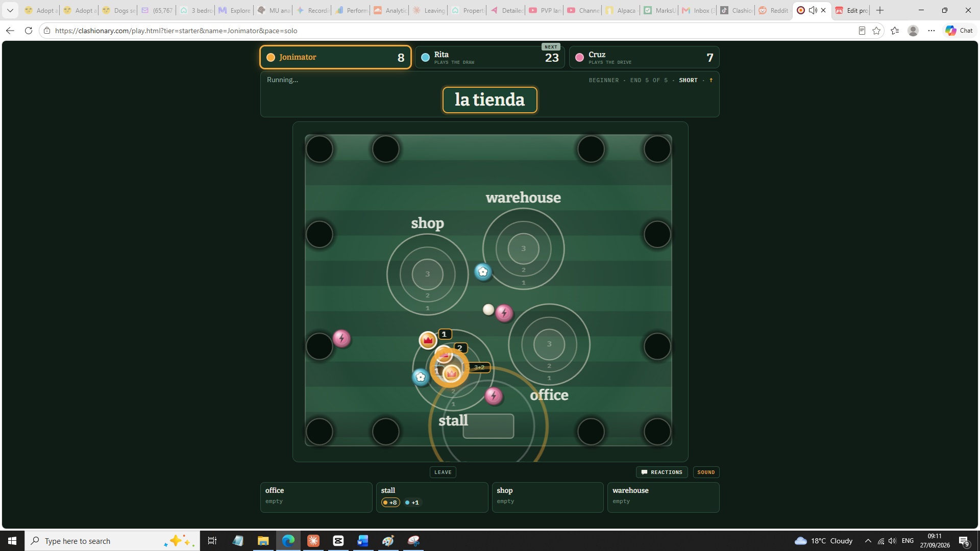
Task: Choose the warehouse answer card
Action: point(663,497)
